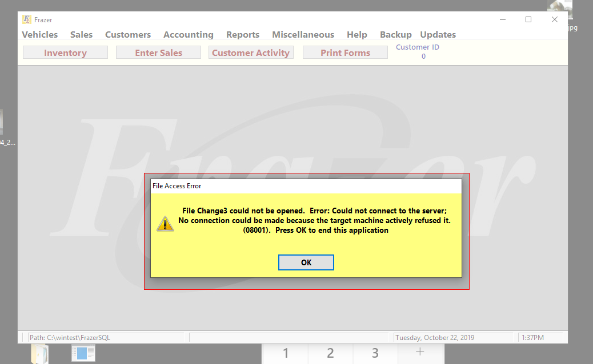Click the Print Forms button
593x364 pixels.
[345, 52]
